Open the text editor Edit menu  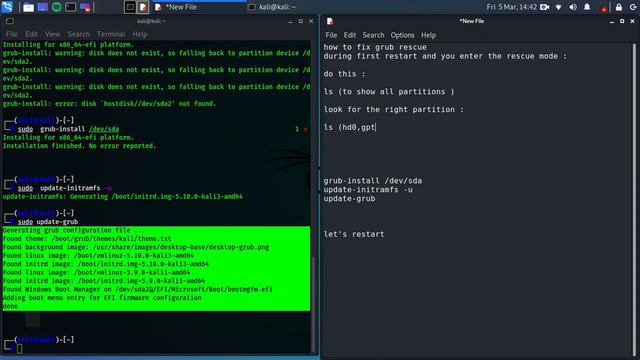tap(349, 35)
